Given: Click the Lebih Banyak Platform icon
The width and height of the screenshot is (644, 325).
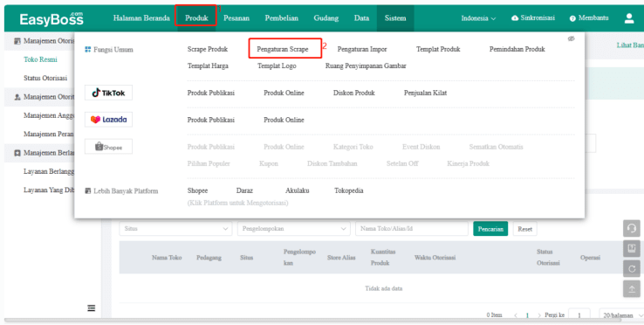Looking at the screenshot, I should 87,190.
